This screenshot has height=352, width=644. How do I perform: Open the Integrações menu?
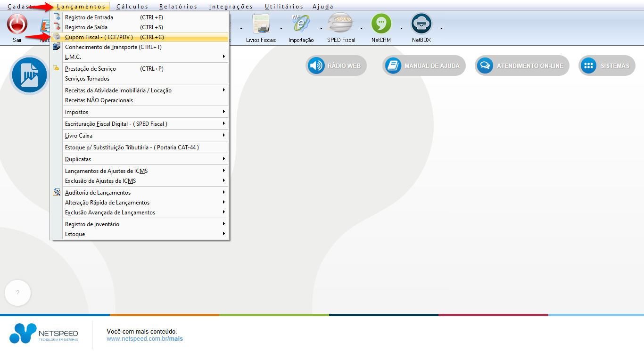(231, 7)
